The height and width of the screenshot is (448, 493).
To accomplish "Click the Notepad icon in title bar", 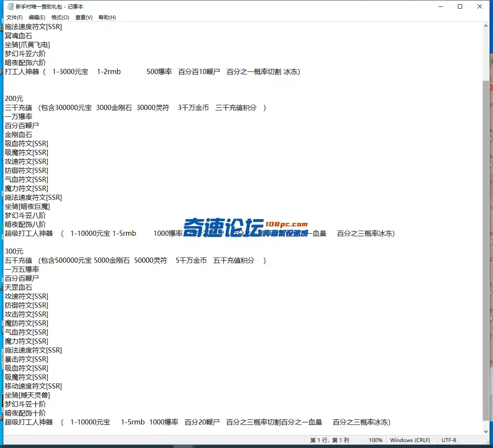I will tap(10, 6).
